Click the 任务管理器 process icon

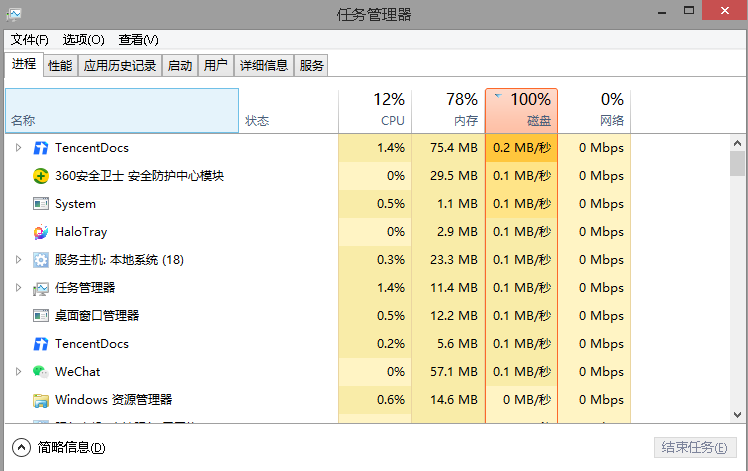click(41, 288)
